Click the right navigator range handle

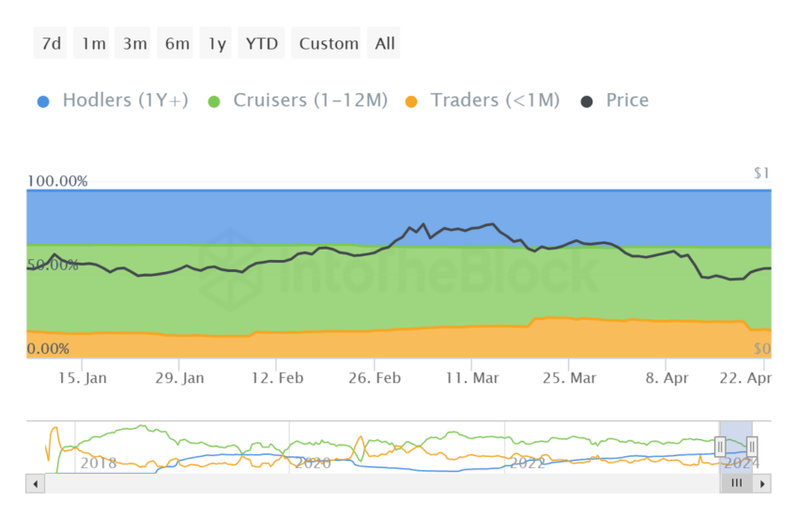[752, 447]
